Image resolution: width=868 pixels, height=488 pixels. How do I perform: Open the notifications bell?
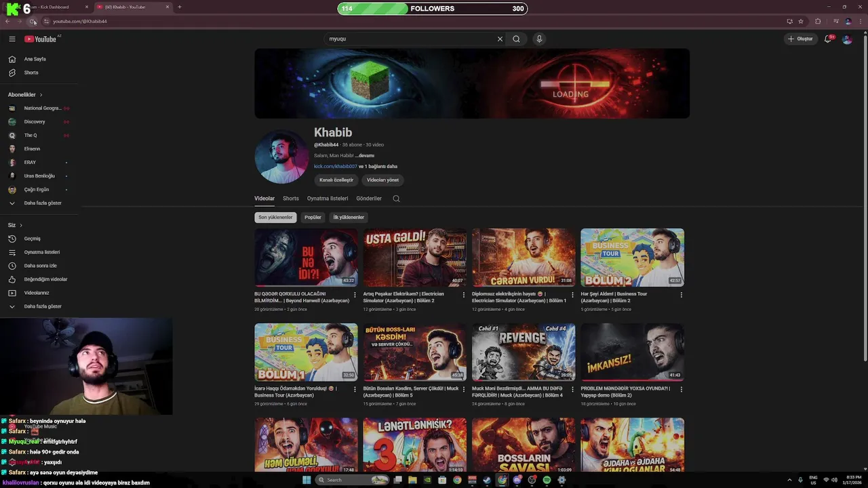point(828,39)
